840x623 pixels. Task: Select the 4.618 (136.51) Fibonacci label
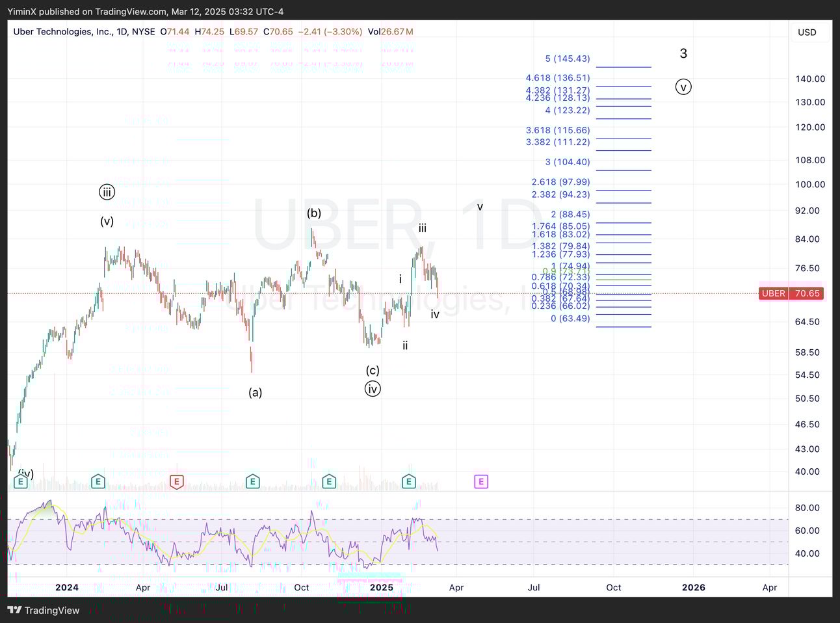[558, 78]
